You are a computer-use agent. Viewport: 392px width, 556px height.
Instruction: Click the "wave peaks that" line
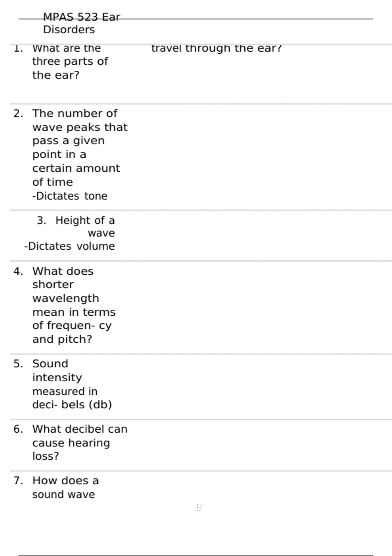(x=80, y=127)
